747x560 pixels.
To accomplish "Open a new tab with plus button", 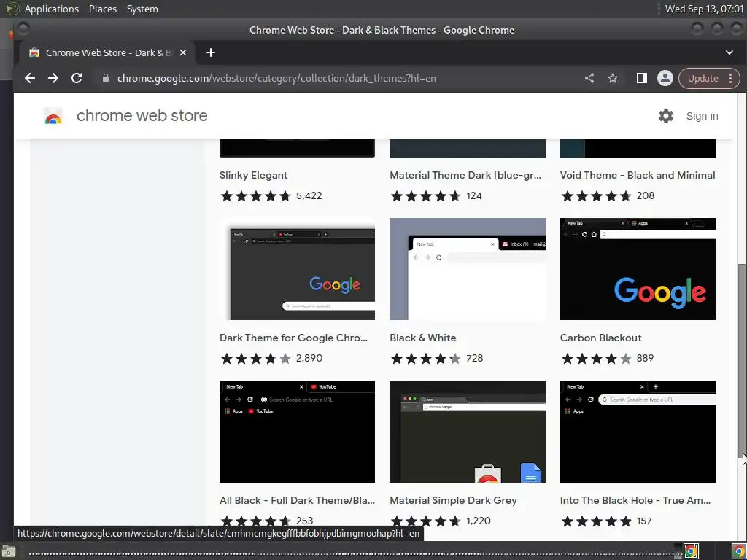I will point(211,52).
